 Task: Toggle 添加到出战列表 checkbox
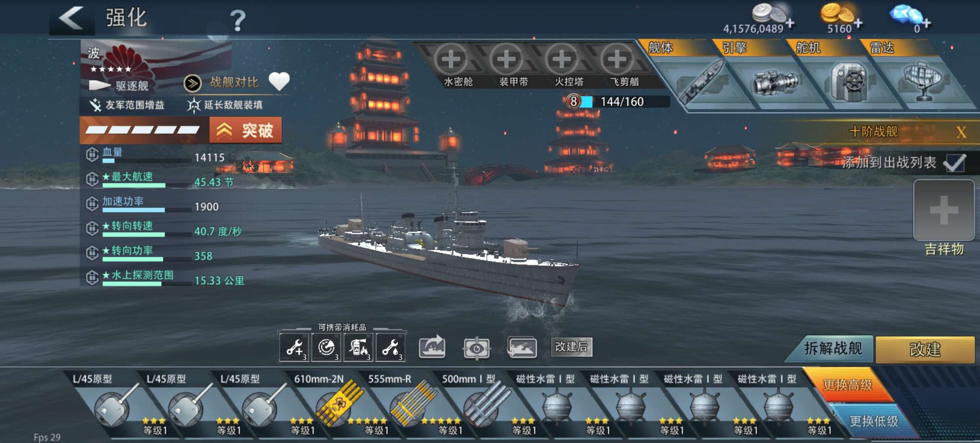tap(955, 163)
